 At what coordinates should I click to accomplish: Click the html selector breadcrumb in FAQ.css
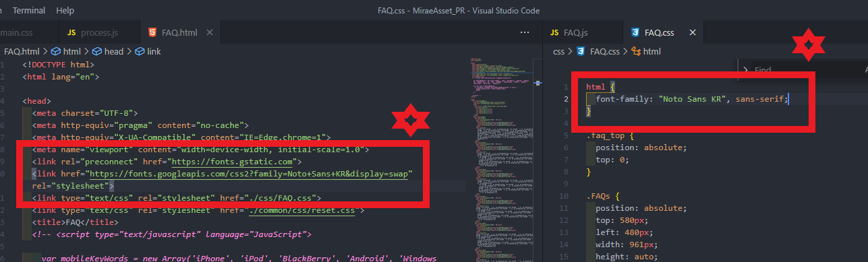pos(645,51)
